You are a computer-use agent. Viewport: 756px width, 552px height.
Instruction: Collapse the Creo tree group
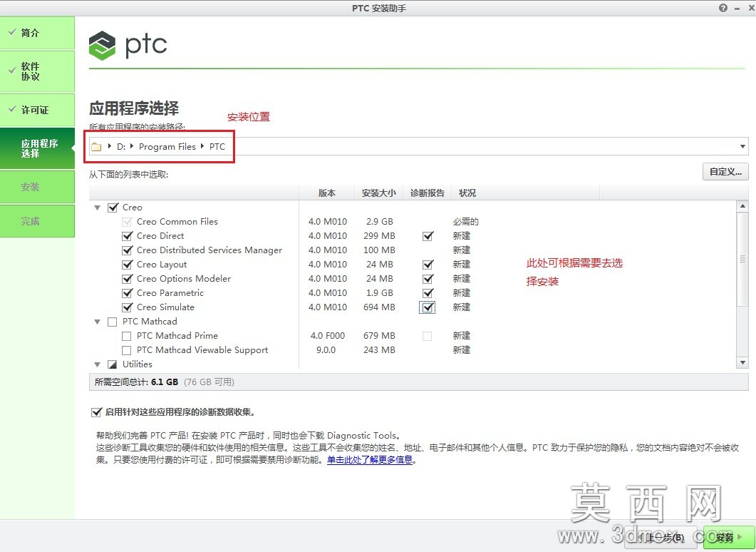pos(98,208)
